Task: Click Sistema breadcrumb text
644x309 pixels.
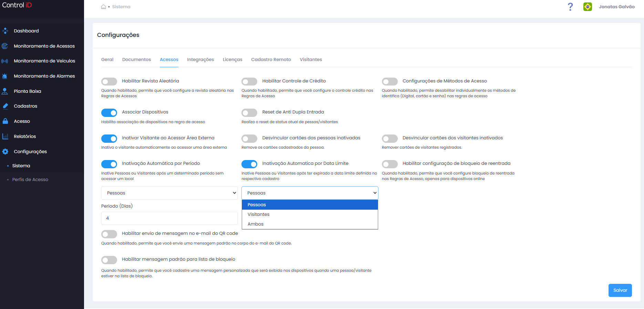Action: click(121, 7)
